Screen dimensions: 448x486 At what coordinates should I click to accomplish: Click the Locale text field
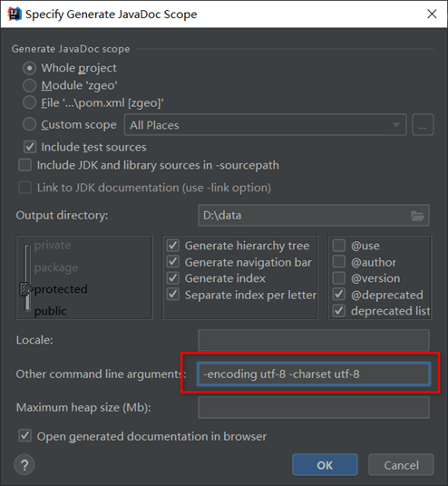[x=314, y=340]
